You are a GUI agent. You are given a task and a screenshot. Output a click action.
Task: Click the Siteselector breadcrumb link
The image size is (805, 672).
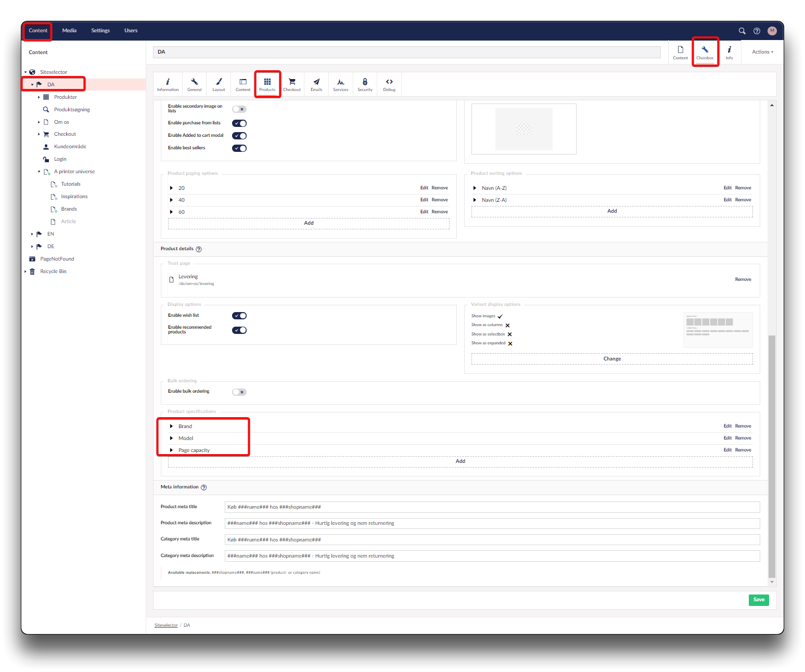pyautogui.click(x=166, y=625)
